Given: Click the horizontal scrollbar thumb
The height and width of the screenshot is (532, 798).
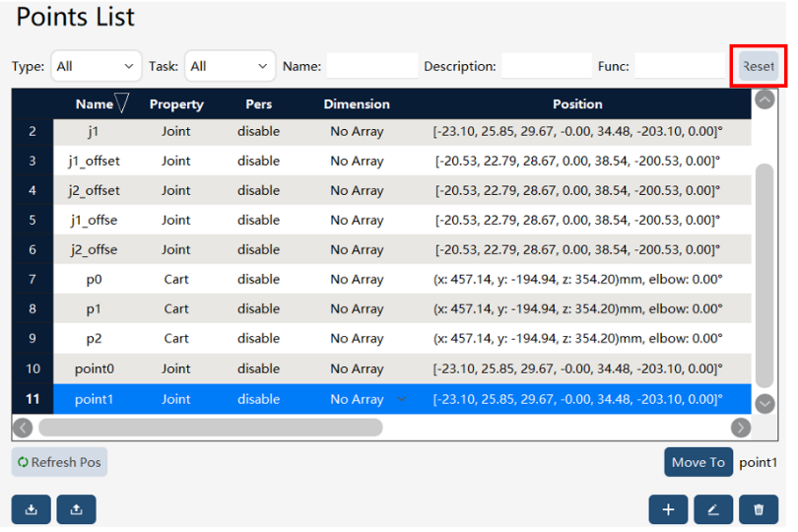Looking at the screenshot, I should tap(211, 428).
